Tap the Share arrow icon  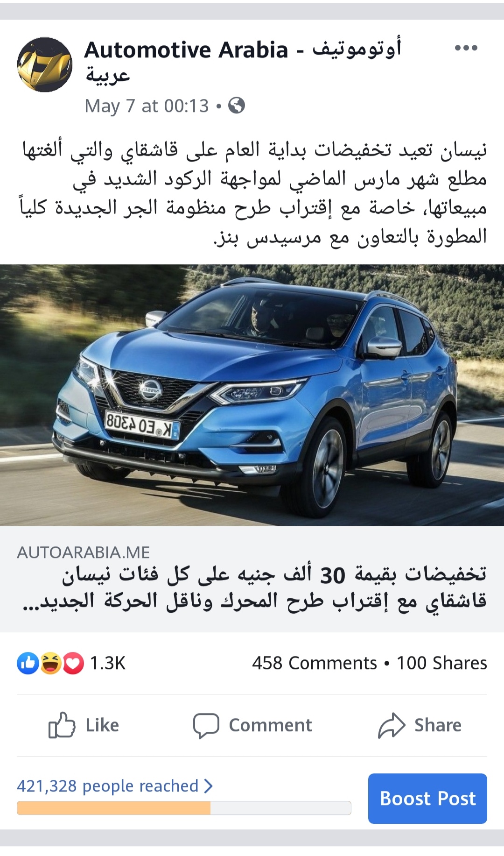[x=391, y=725]
